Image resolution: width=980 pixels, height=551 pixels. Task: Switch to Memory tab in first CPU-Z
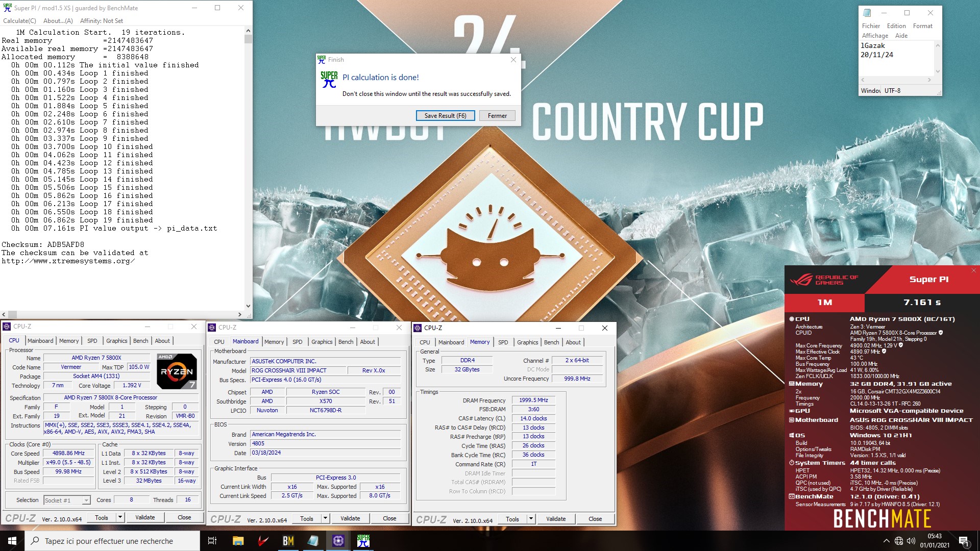[x=69, y=341]
